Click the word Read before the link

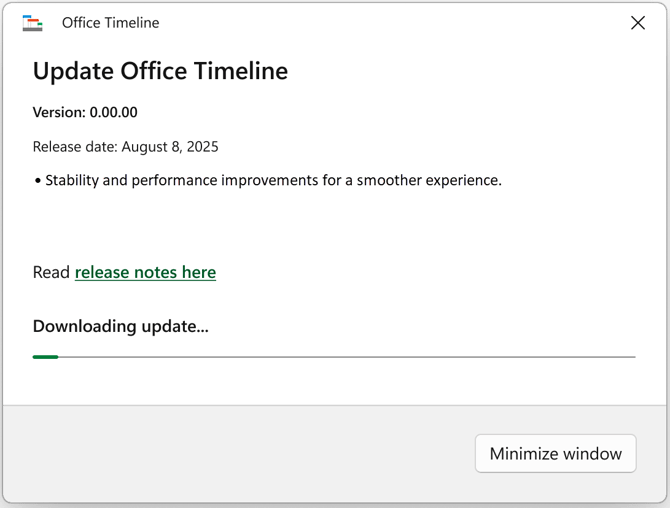pyautogui.click(x=51, y=272)
